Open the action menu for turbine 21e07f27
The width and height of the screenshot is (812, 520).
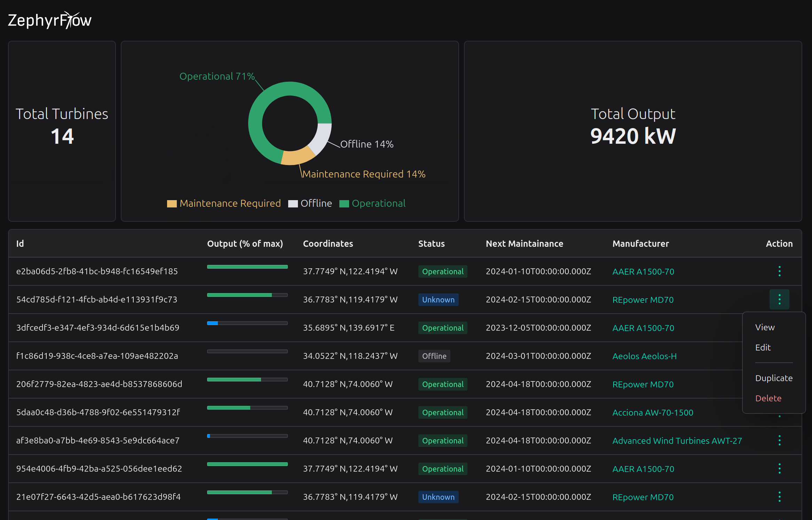[780, 497]
